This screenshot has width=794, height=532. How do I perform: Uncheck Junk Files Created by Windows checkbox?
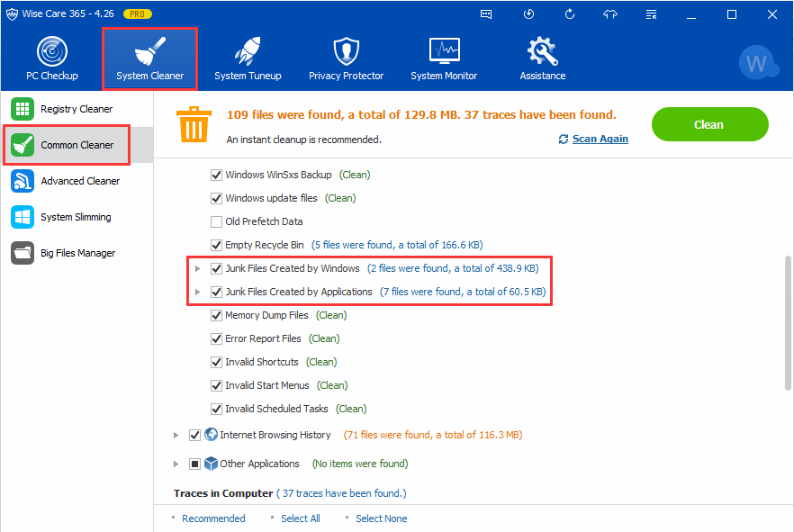click(216, 268)
